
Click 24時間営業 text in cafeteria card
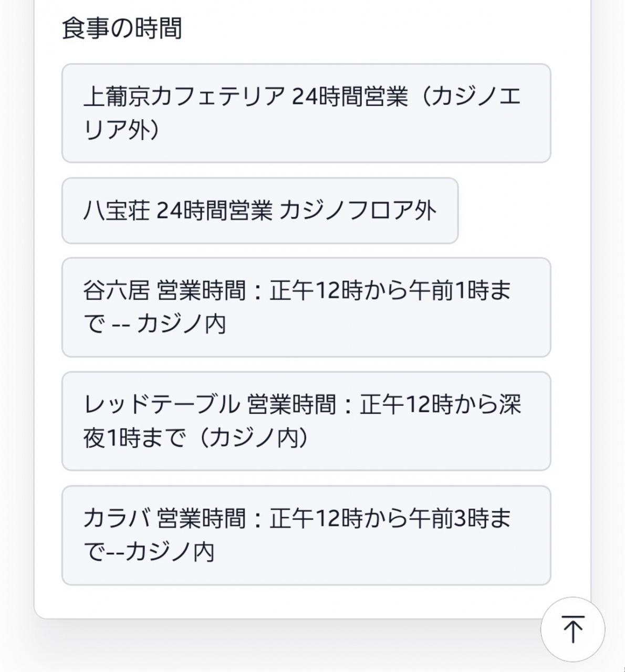(x=349, y=97)
